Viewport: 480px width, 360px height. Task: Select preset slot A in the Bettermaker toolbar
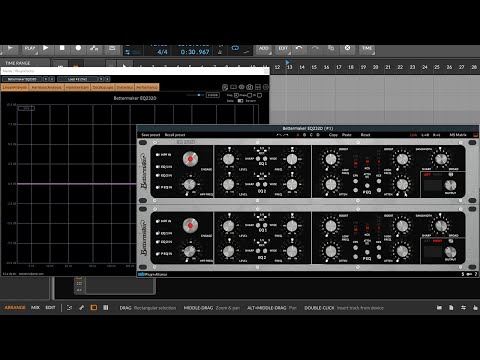(298, 135)
